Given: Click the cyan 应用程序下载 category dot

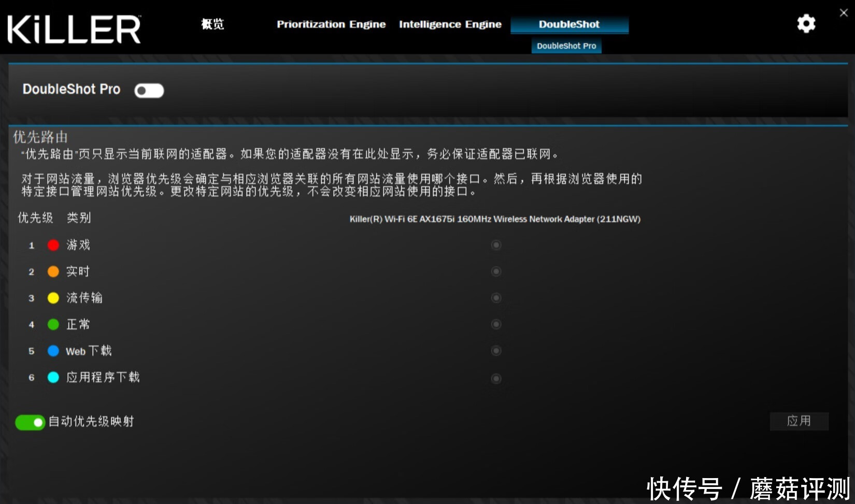Looking at the screenshot, I should coord(53,377).
